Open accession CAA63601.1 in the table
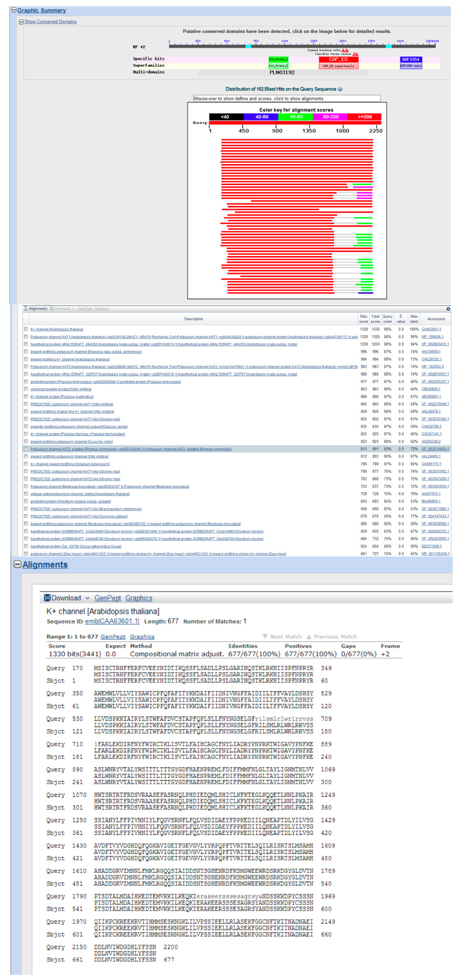This screenshot has width=458, height=980. coord(431,329)
